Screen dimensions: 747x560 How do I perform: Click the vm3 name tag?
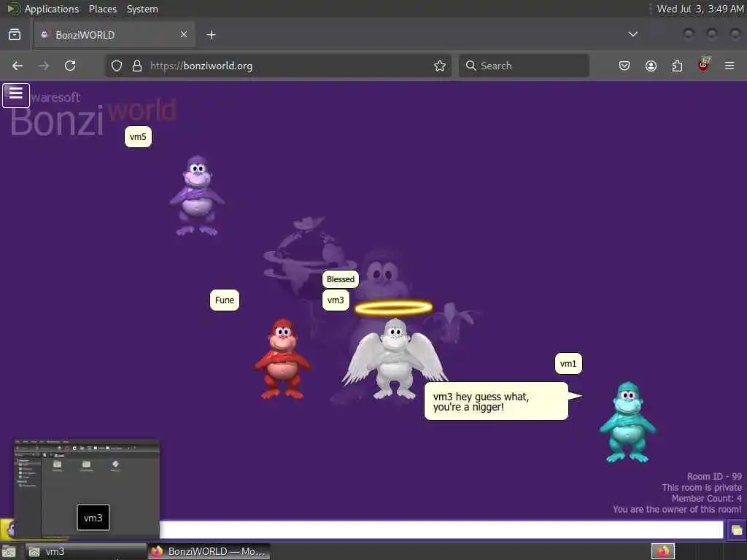[336, 300]
